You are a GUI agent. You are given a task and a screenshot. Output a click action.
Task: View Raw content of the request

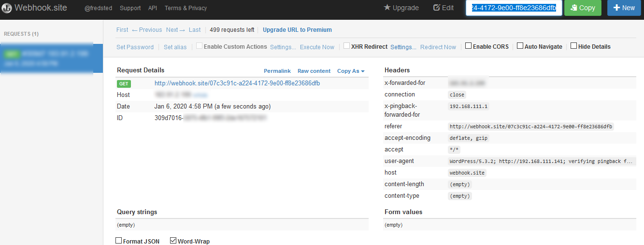click(314, 71)
